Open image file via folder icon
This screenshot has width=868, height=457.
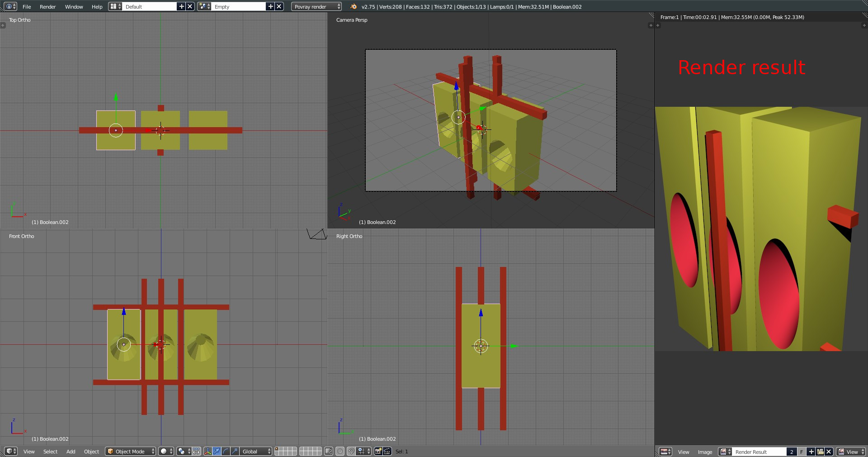(x=820, y=452)
